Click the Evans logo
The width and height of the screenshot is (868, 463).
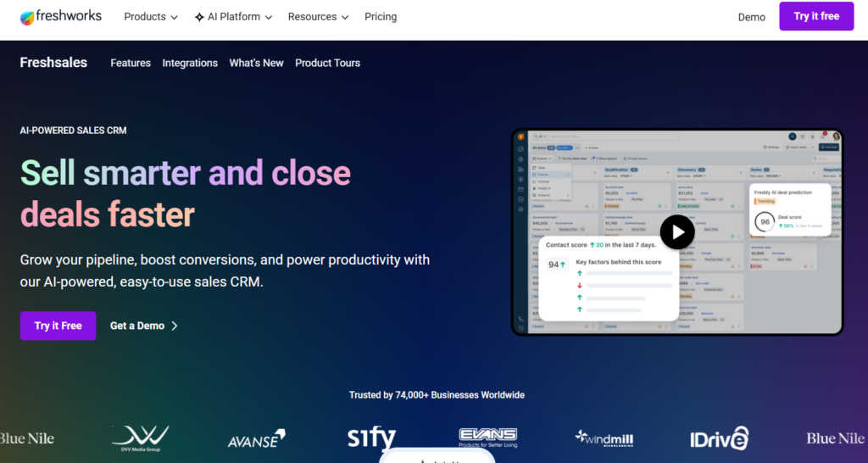point(487,438)
